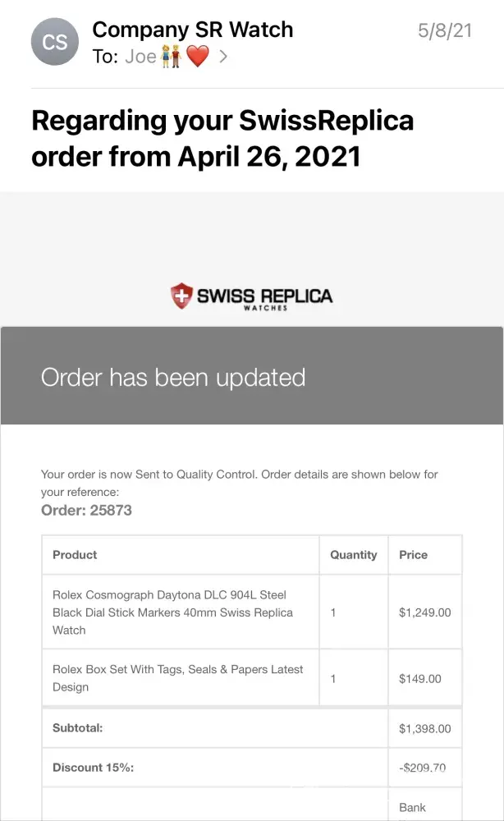The height and width of the screenshot is (821, 504).
Task: Tap the Order has been updated banner
Action: click(252, 377)
